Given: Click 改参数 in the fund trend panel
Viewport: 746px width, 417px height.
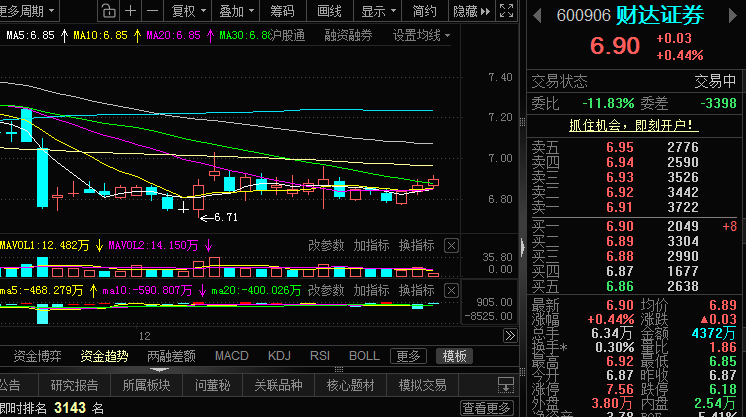Looking at the screenshot, I should tap(326, 290).
